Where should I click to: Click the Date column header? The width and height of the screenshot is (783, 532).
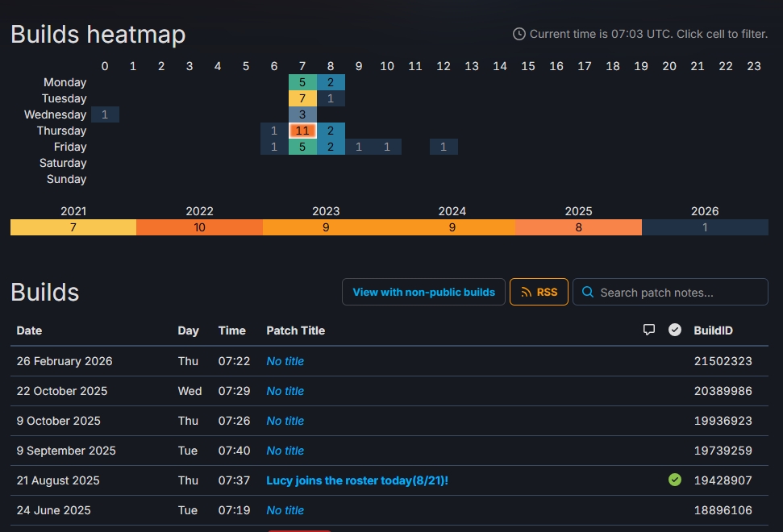pos(29,330)
